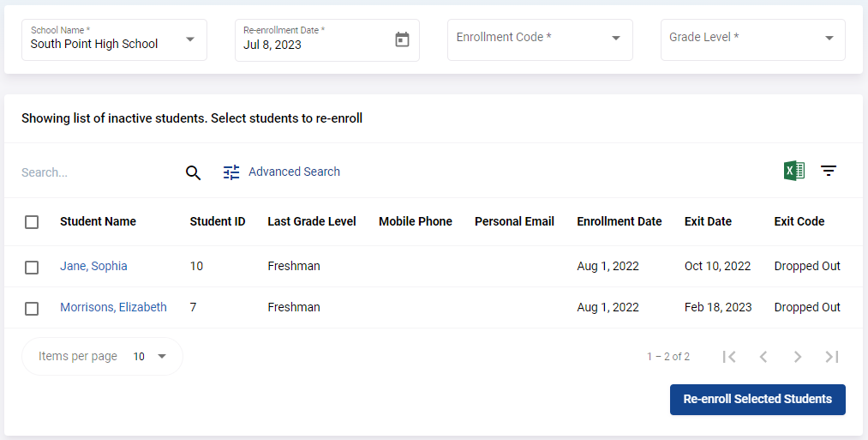Expand the School Name dropdown
Viewport: 868px width, 440px height.
point(114,40)
